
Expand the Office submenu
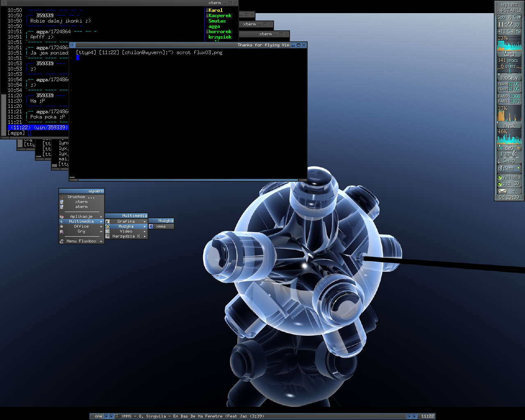pyautogui.click(x=82, y=226)
